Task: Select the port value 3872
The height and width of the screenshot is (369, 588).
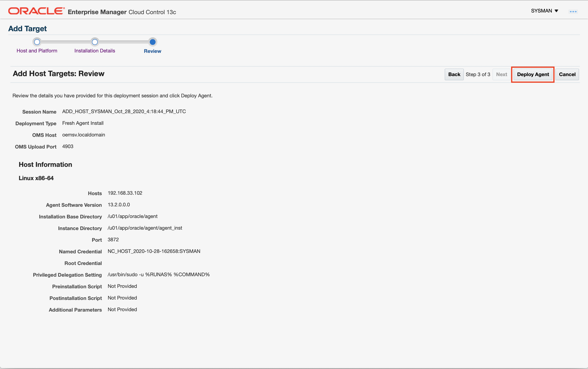Action: pos(113,240)
